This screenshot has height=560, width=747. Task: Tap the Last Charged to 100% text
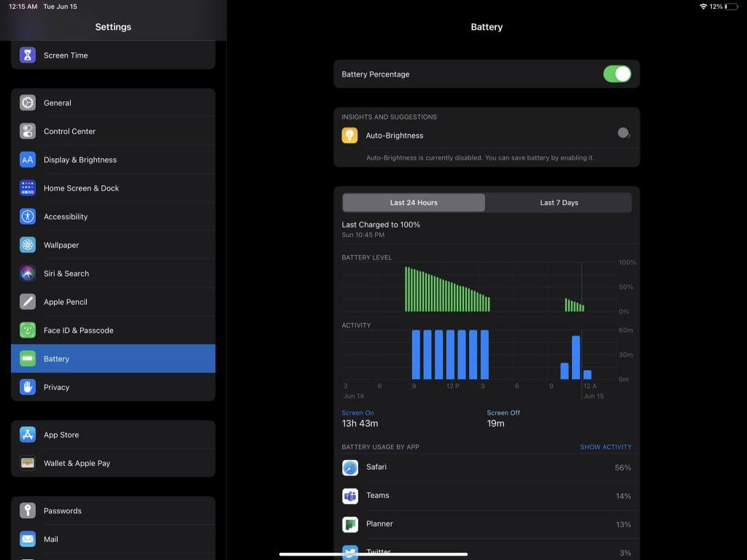(381, 225)
